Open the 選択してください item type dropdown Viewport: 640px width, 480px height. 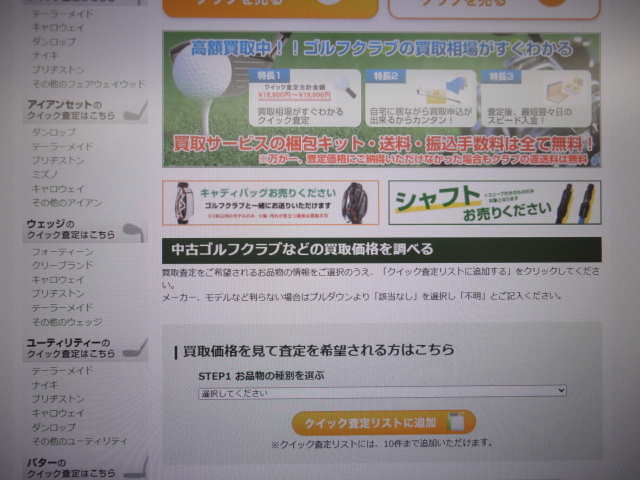click(382, 392)
